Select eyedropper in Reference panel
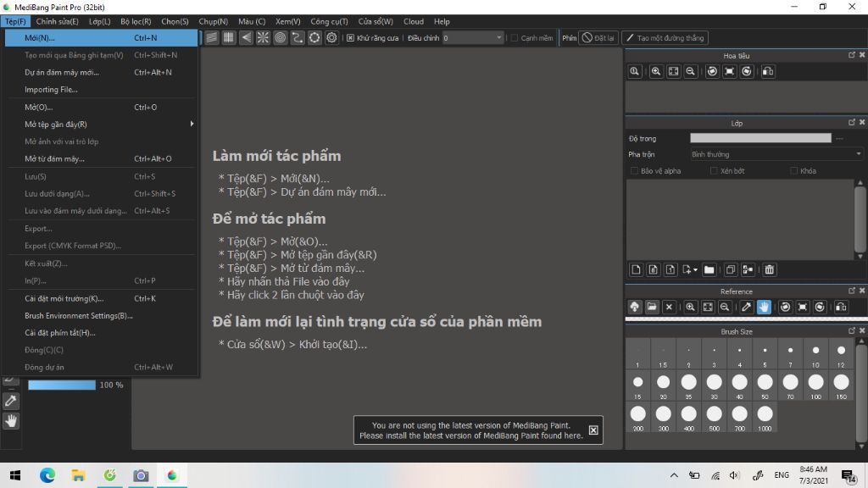 point(746,307)
